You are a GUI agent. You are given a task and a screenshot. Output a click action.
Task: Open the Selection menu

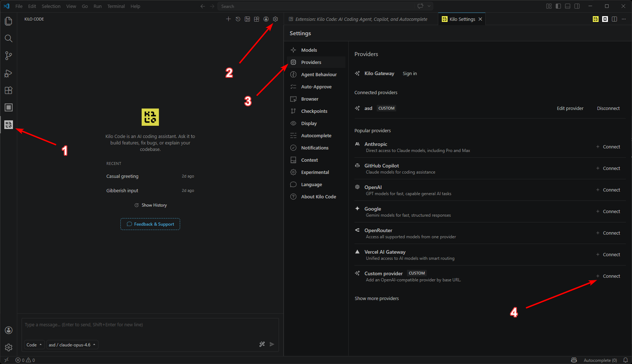51,6
